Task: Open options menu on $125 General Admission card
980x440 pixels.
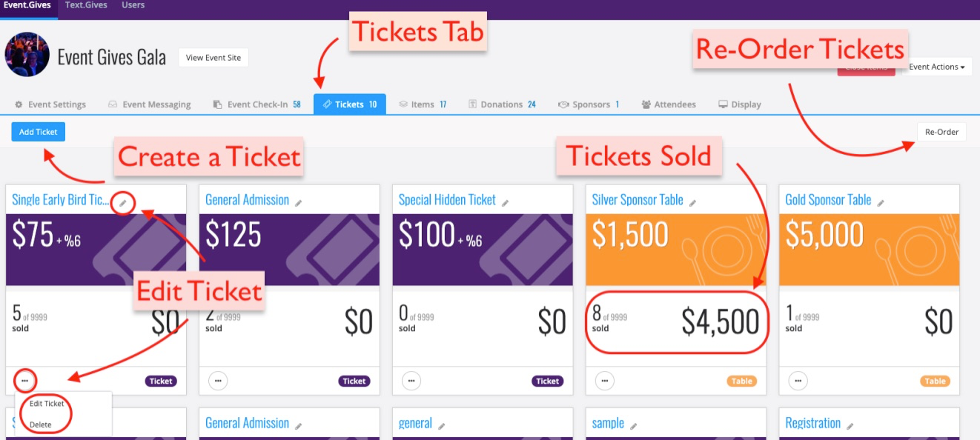Action: (218, 381)
